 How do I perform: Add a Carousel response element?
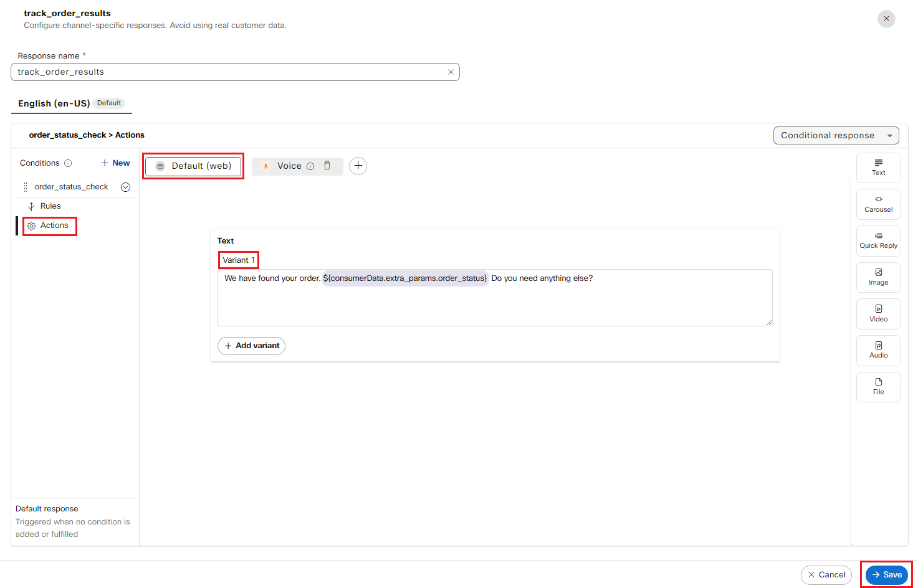point(878,204)
